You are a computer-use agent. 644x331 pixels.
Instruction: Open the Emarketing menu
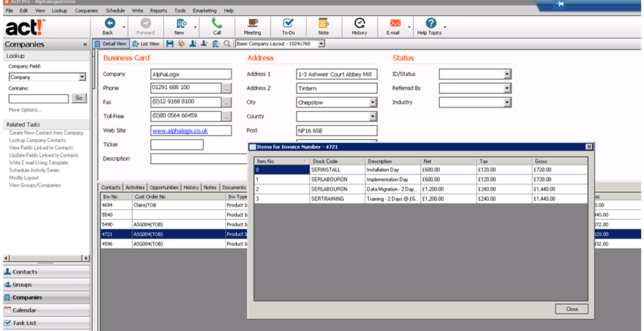204,11
